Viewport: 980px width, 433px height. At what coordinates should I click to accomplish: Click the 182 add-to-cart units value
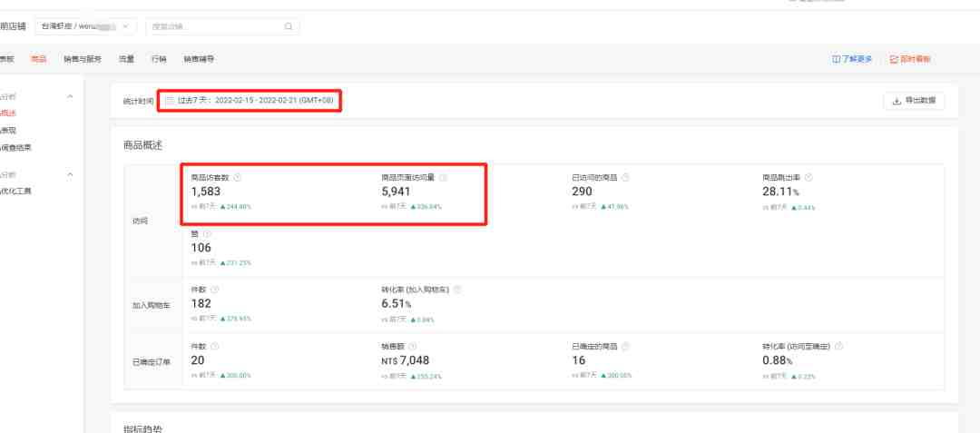(201, 304)
